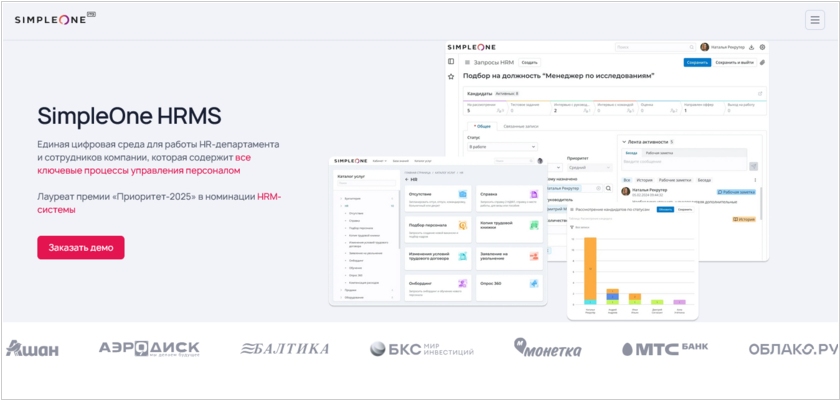Click magnifier icon beside assignee field
Viewport: 840px width, 400px height.
(x=608, y=188)
